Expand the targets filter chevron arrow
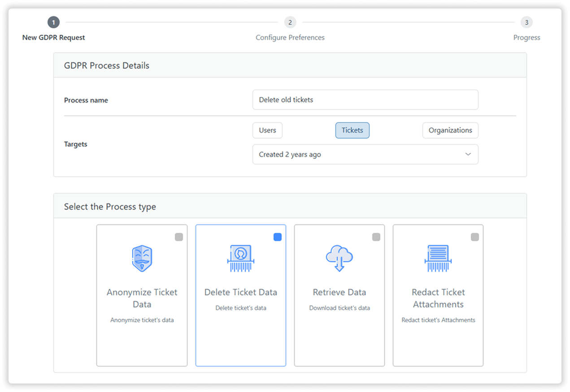 [468, 155]
